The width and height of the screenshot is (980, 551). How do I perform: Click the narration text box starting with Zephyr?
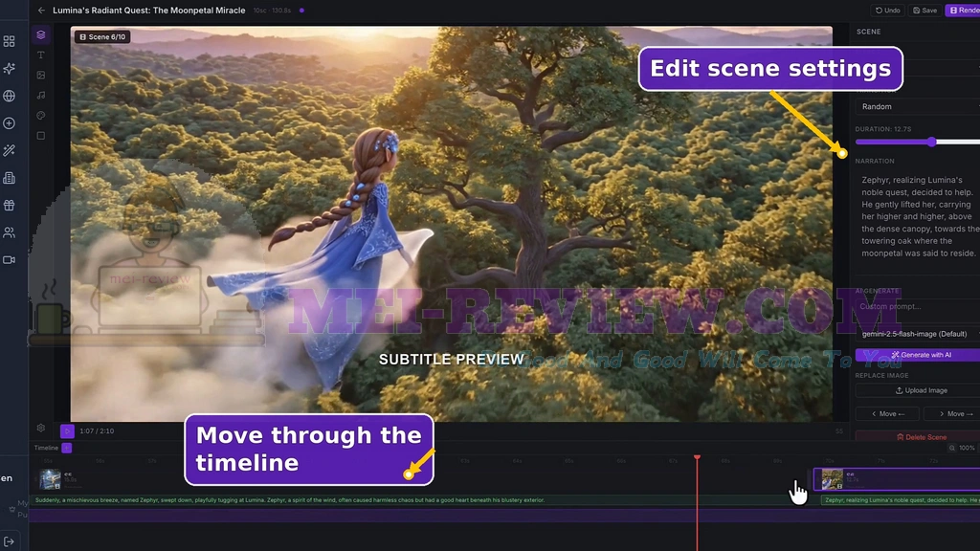coord(918,217)
